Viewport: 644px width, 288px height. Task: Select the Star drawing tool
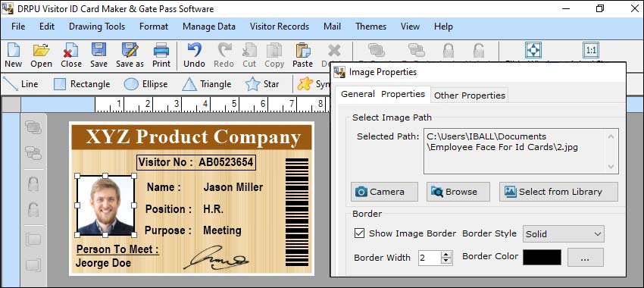(x=262, y=84)
